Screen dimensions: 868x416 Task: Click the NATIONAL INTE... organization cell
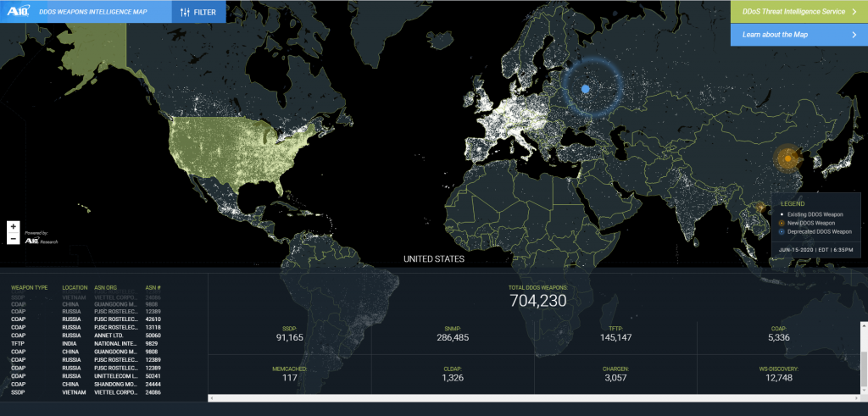pyautogui.click(x=115, y=343)
